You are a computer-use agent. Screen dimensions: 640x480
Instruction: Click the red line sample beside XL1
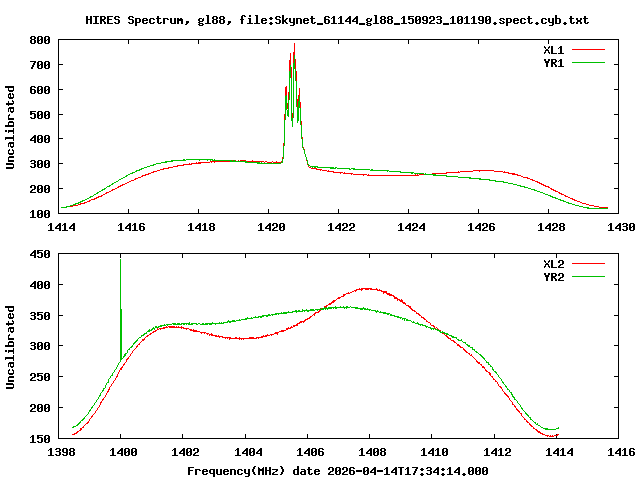[x=589, y=49]
